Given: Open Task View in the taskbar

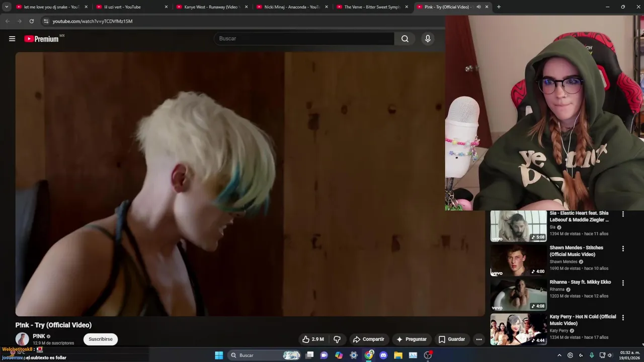Looking at the screenshot, I should (310, 355).
